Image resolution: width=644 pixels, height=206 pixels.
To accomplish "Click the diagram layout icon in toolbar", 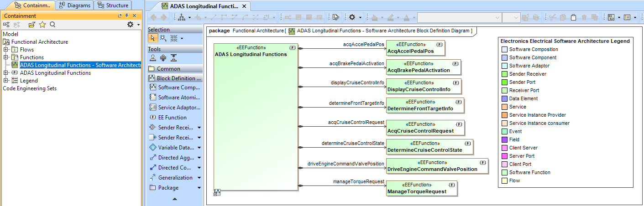I will pyautogui.click(x=182, y=17).
